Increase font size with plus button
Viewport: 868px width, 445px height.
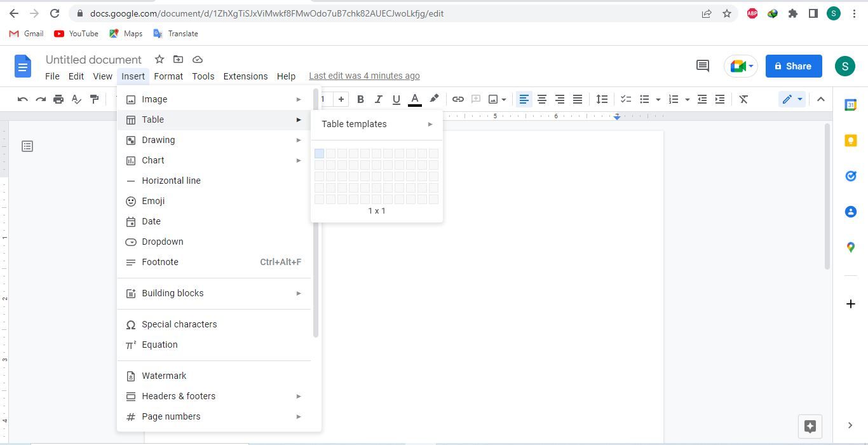[x=341, y=99]
